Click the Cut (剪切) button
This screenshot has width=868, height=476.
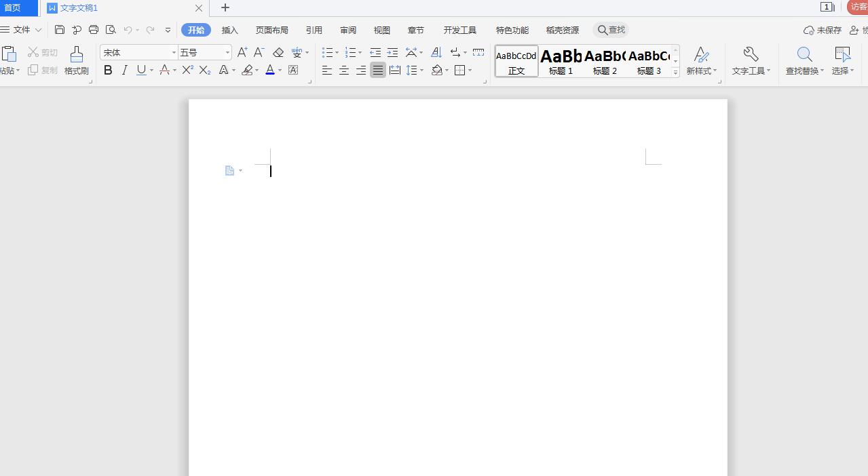click(43, 52)
